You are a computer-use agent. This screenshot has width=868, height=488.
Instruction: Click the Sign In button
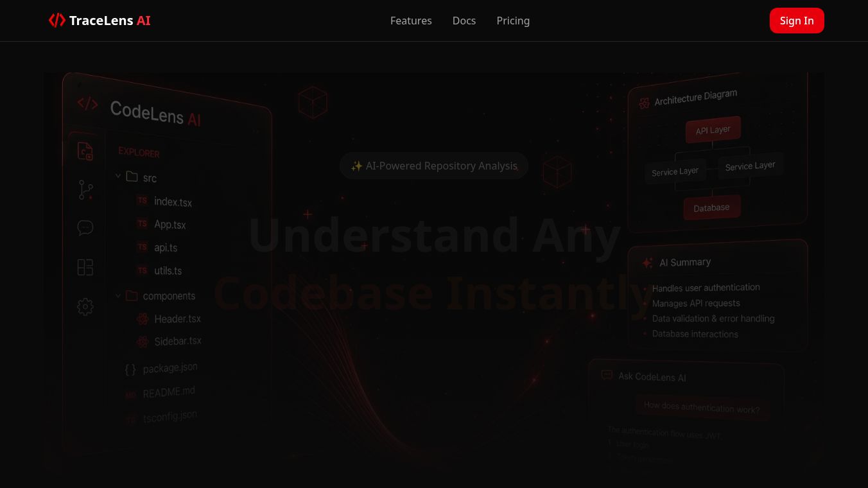[x=797, y=21]
